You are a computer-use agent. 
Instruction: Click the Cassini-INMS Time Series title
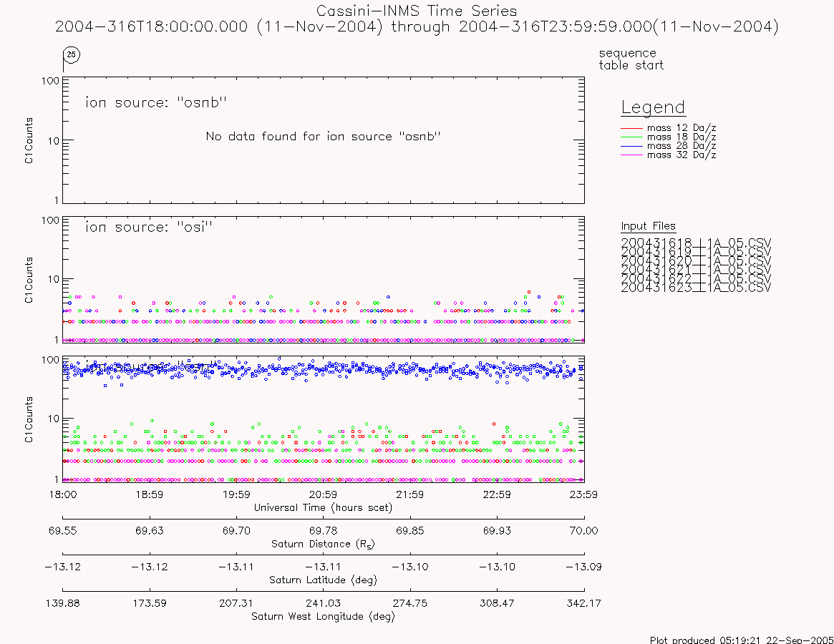pyautogui.click(x=417, y=11)
